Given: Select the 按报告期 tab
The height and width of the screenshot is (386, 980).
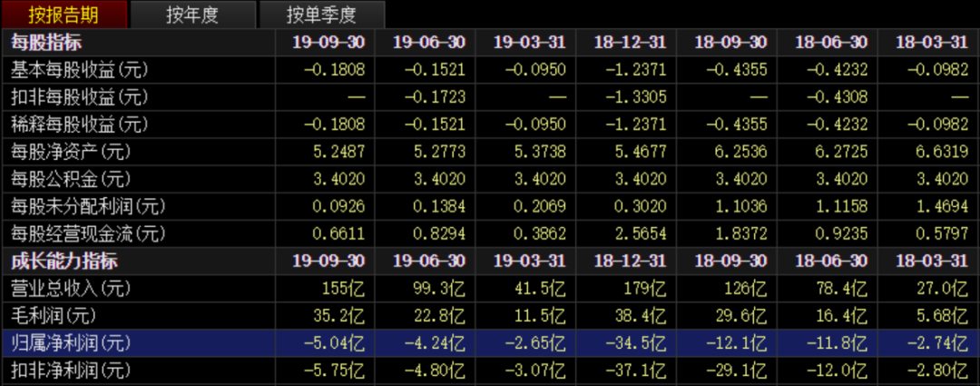Looking at the screenshot, I should pyautogui.click(x=64, y=15).
